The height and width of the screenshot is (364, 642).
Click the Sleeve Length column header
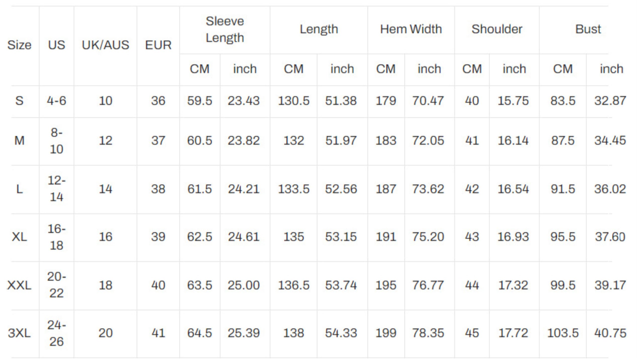225,30
